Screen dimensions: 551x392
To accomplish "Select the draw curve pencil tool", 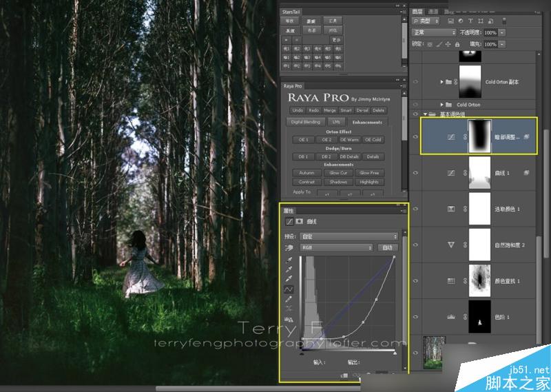I will pyautogui.click(x=289, y=299).
